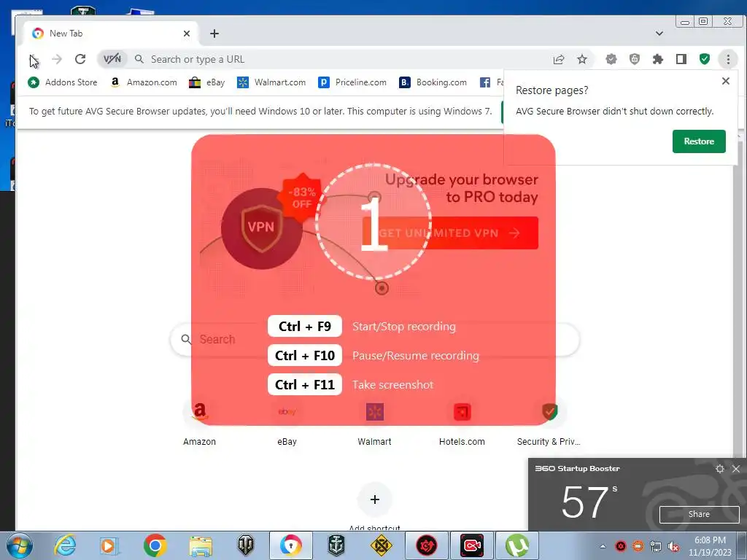Image resolution: width=747 pixels, height=560 pixels.
Task: Open the screen recorder taskbar icon
Action: coord(472,545)
